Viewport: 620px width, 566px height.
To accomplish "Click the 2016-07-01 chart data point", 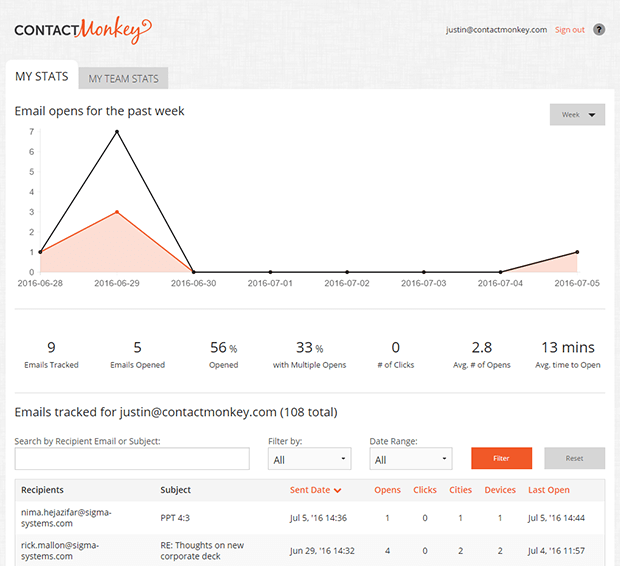I will coord(270,272).
